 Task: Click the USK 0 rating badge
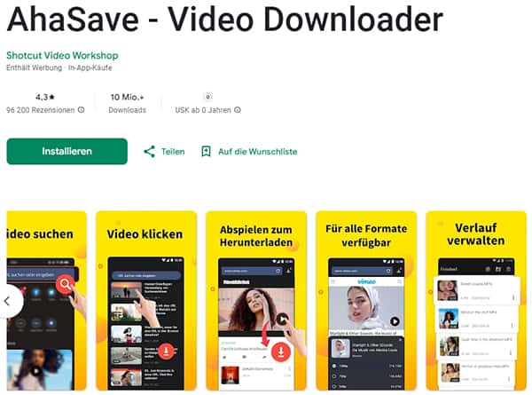(x=208, y=97)
